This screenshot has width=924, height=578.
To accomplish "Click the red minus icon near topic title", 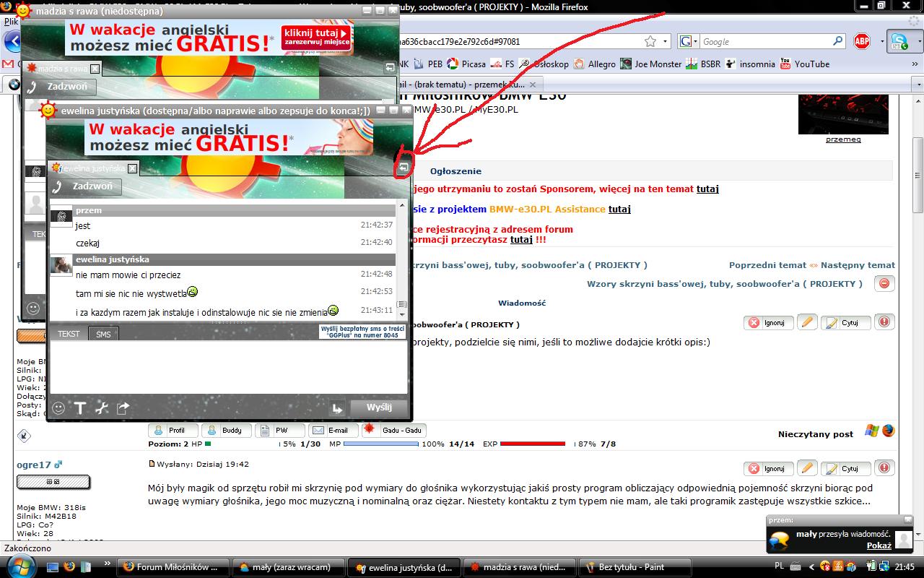I will coord(885,283).
